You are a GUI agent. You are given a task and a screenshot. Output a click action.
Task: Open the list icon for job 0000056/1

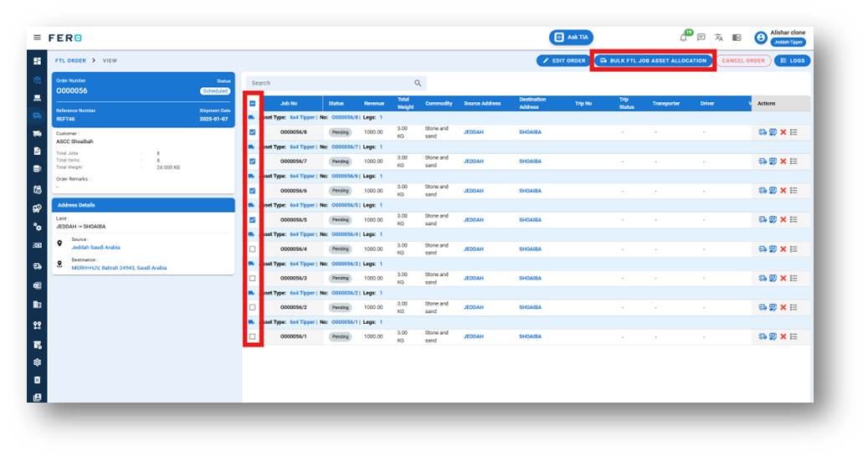(794, 336)
